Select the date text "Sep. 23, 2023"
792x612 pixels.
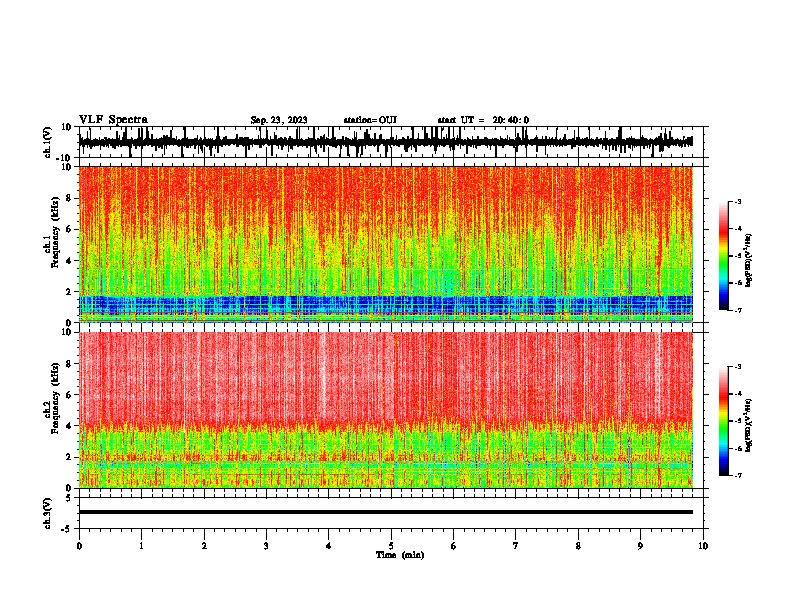click(279, 120)
